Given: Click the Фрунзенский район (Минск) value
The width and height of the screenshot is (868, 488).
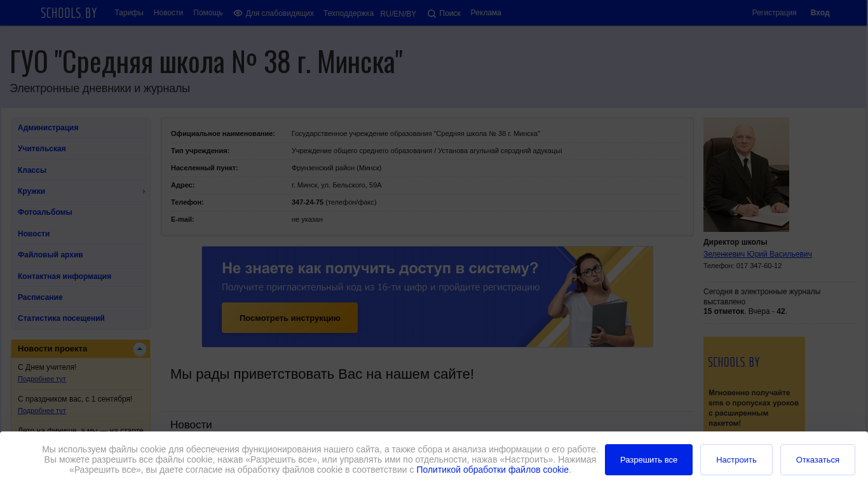Looking at the screenshot, I should tap(337, 168).
